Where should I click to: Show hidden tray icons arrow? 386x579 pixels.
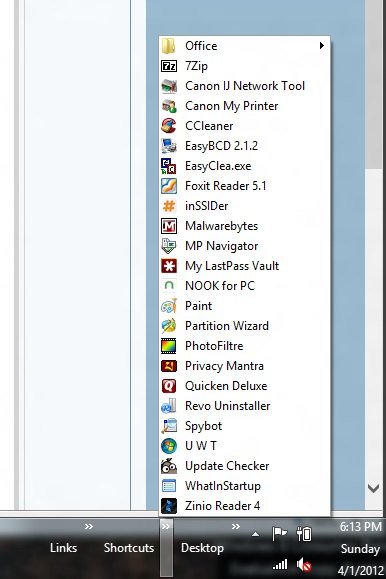(x=255, y=534)
